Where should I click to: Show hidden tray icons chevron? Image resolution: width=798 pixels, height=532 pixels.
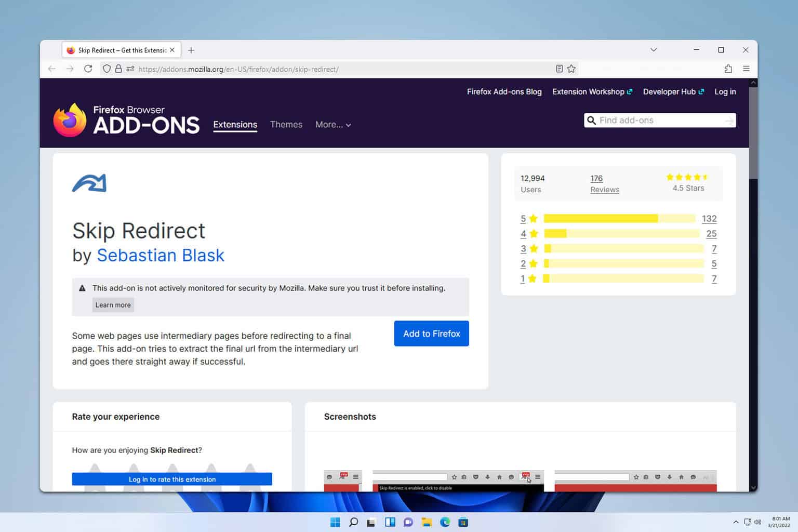point(736,522)
